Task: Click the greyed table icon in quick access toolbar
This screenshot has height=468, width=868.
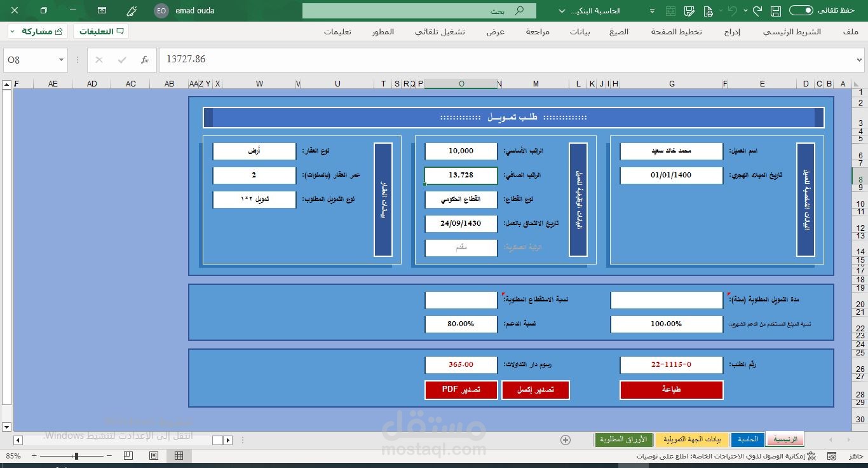Action: point(670,11)
